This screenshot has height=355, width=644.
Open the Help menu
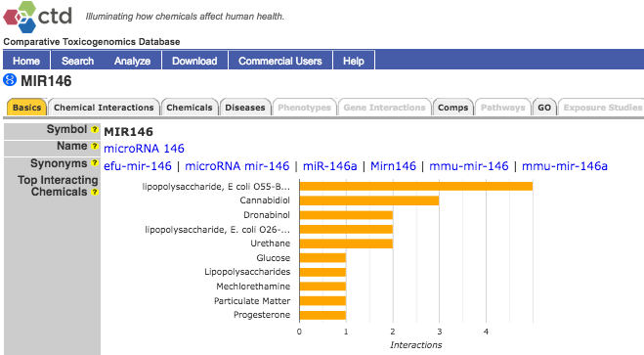point(354,61)
